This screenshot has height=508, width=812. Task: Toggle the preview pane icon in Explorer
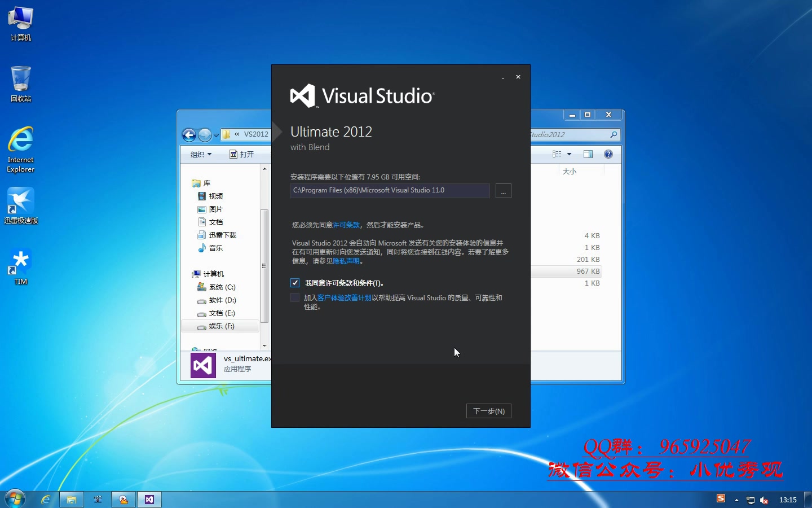click(588, 154)
